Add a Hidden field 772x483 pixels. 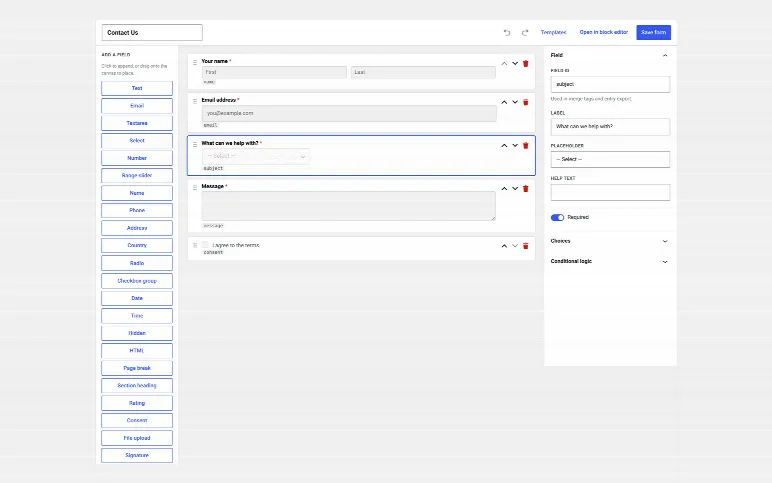coord(137,333)
